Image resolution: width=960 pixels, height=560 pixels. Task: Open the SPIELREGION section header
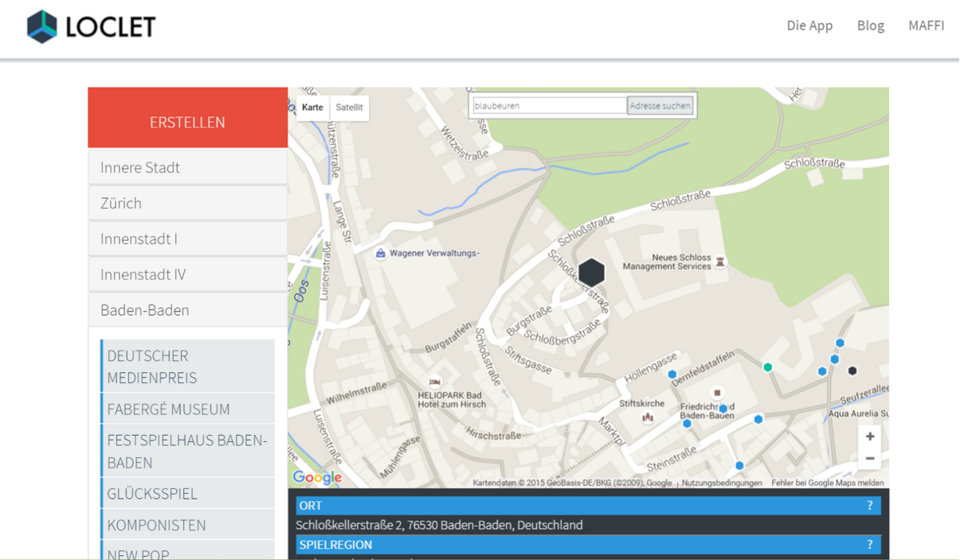[588, 545]
